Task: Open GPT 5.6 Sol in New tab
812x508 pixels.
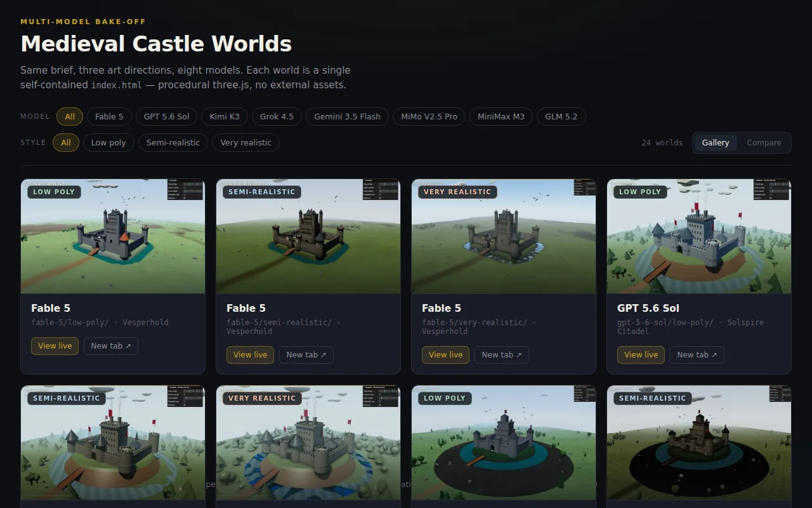Action: [697, 355]
